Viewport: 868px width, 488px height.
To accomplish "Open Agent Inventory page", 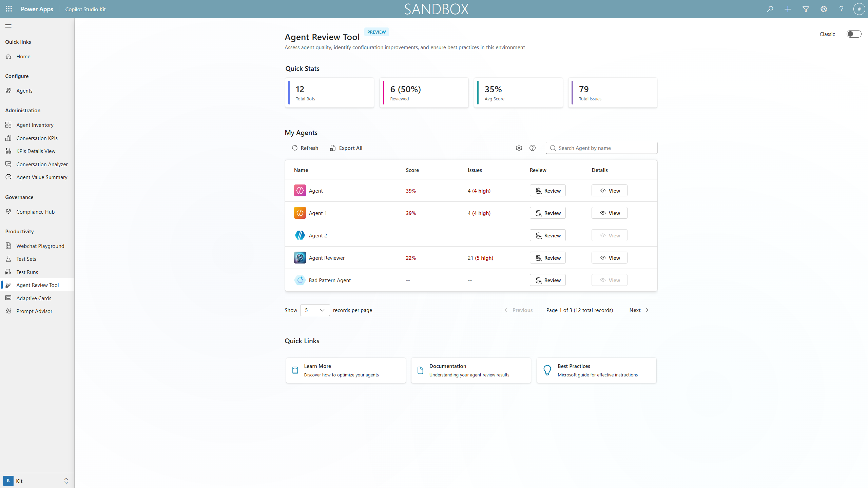I will tap(37, 125).
